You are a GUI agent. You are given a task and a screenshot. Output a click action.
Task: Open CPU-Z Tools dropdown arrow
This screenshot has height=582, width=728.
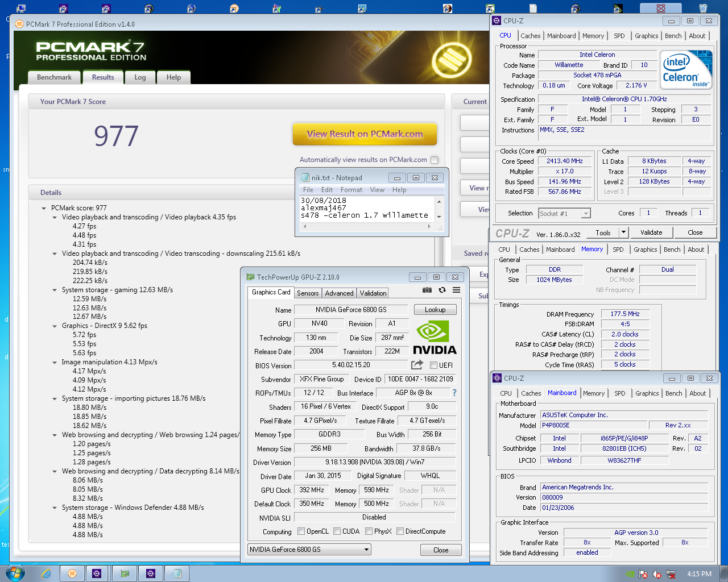pos(623,232)
